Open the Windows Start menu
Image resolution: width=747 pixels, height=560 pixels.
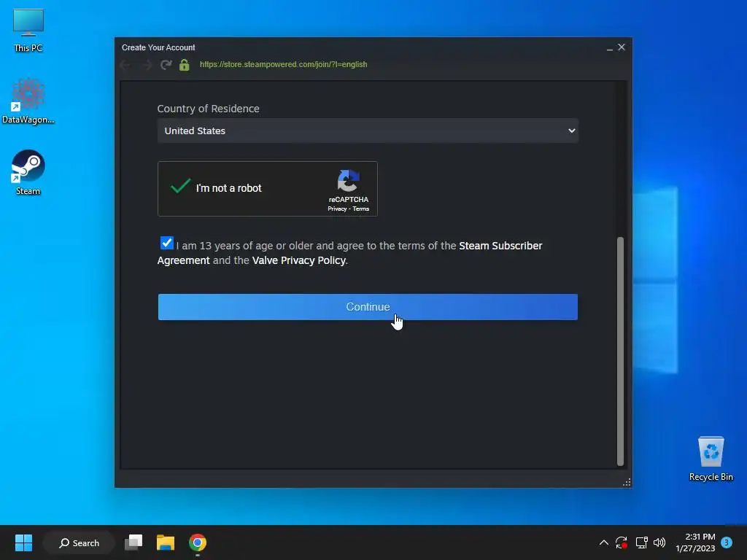pyautogui.click(x=24, y=542)
